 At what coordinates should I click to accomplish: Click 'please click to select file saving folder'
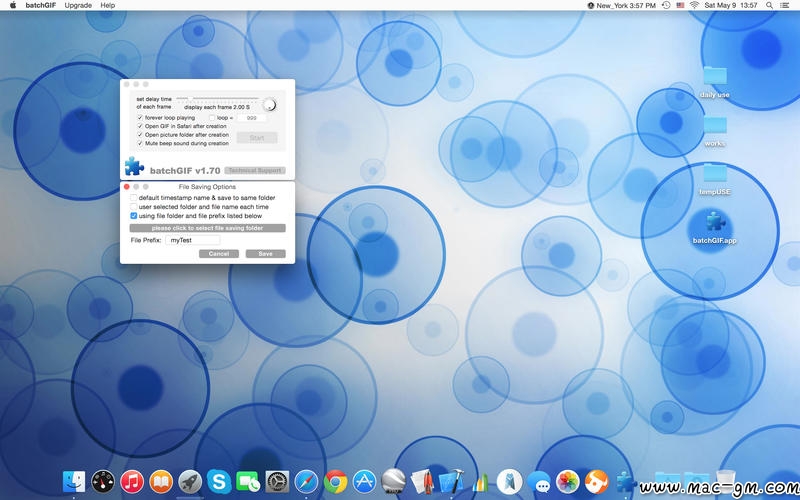[x=207, y=228]
